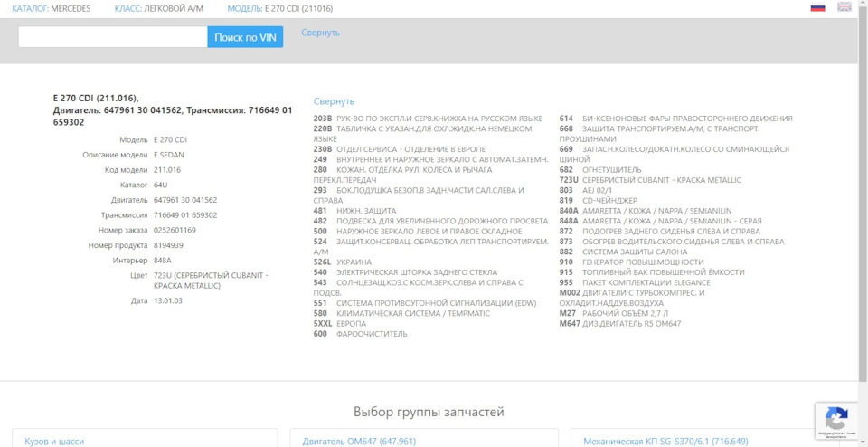Select option '540 ЭЛЕКТРИЧЕСКАЯ ШТОРКА ЗАДНЕГО СТЕКЛА'
Viewport: 868px width, 447px height.
tap(405, 272)
